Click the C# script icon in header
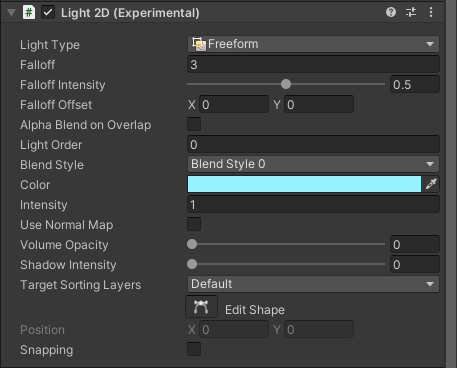This screenshot has width=457, height=368. [x=29, y=13]
